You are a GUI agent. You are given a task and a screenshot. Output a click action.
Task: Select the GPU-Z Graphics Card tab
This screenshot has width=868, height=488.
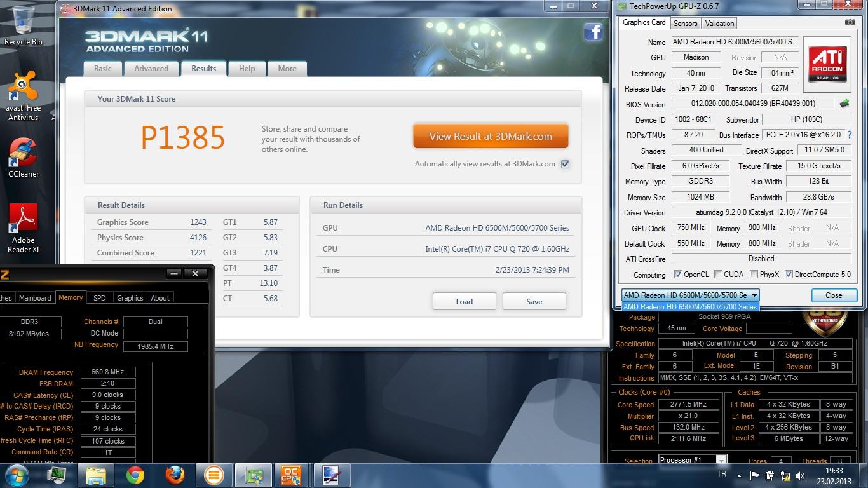pyautogui.click(x=644, y=22)
